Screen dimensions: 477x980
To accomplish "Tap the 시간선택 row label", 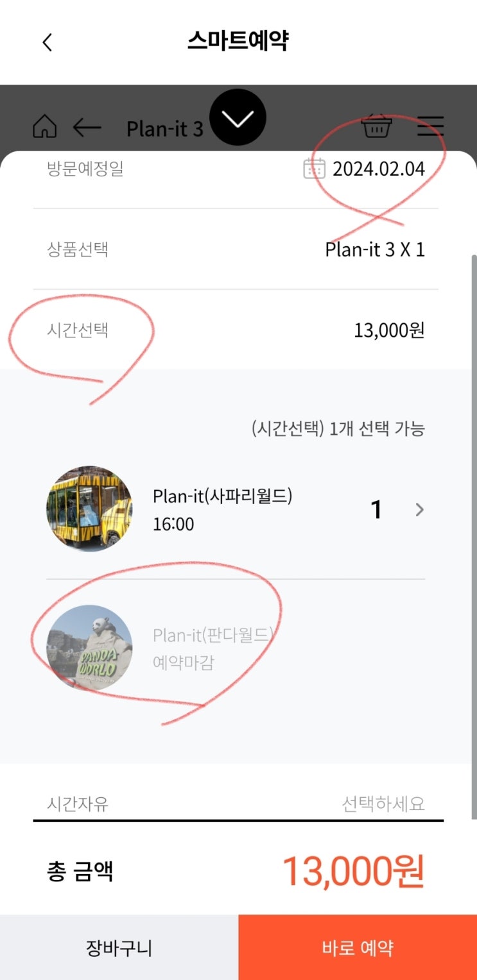I will pos(77,330).
